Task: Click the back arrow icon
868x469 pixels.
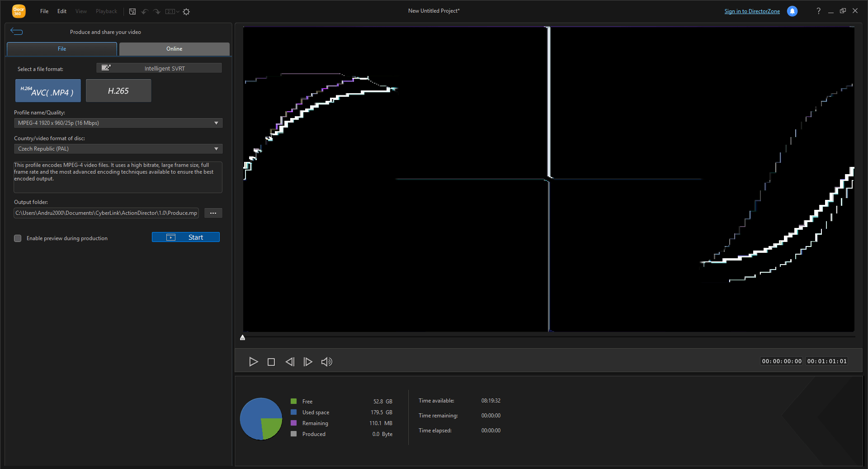Action: point(17,32)
